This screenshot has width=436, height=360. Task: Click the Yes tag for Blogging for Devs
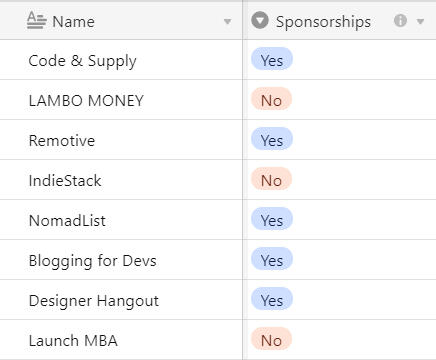(272, 259)
